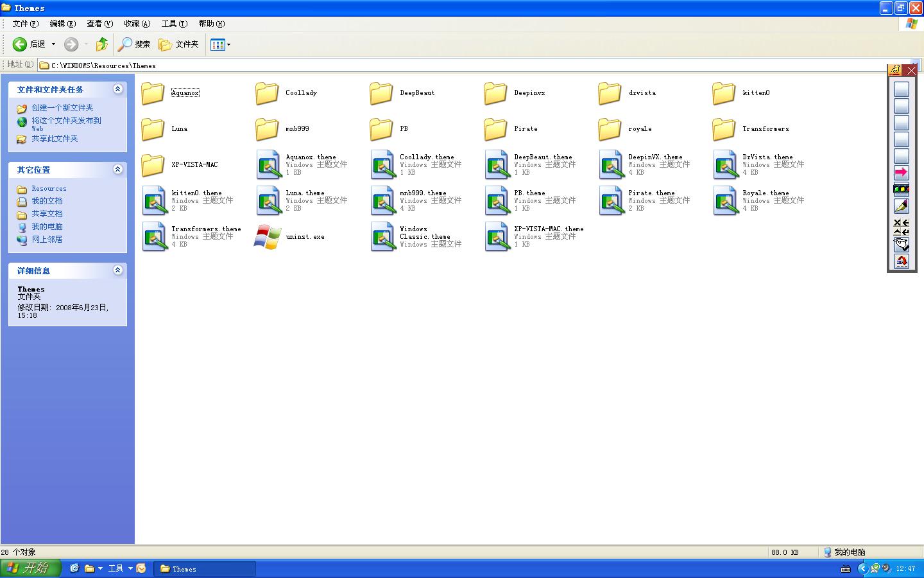Screen dimensions: 924x578
Task: Select the Transformers.theme file icon
Action: (155, 237)
